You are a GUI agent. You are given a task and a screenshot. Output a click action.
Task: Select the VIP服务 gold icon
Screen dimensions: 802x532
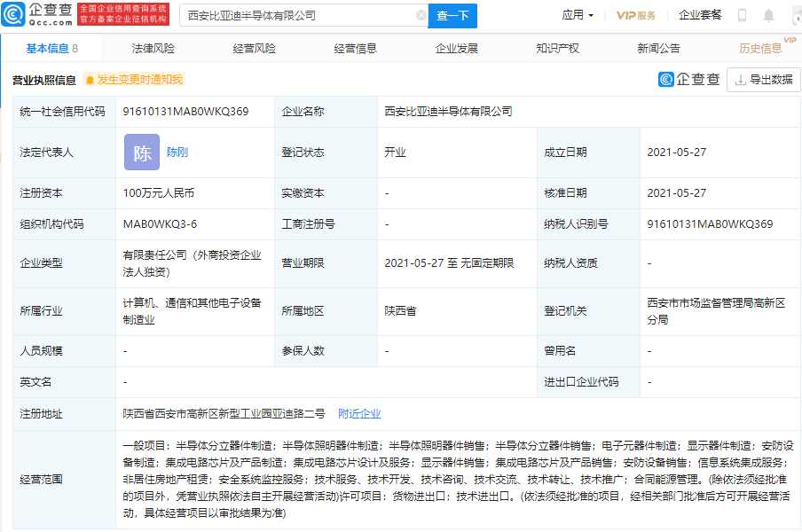[633, 15]
